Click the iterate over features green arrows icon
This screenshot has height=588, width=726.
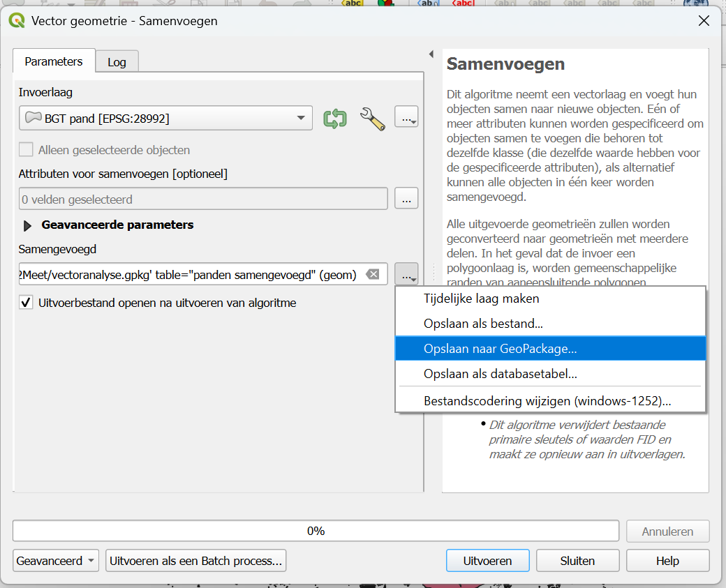tap(335, 119)
